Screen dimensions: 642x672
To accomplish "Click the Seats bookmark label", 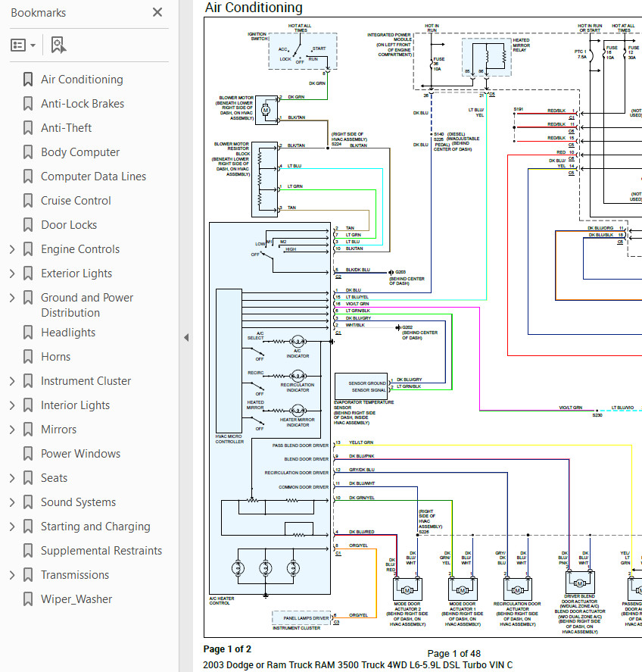I will click(54, 478).
